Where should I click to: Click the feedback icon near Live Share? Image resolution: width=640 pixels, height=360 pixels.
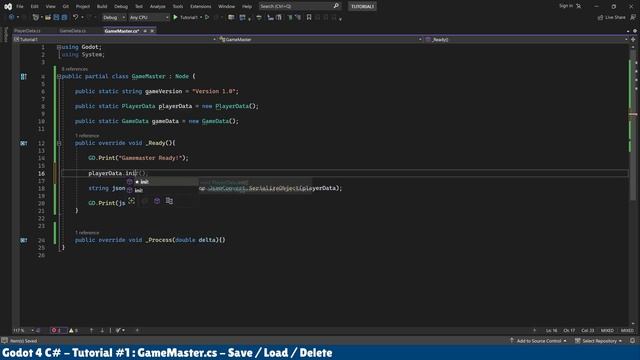click(633, 18)
